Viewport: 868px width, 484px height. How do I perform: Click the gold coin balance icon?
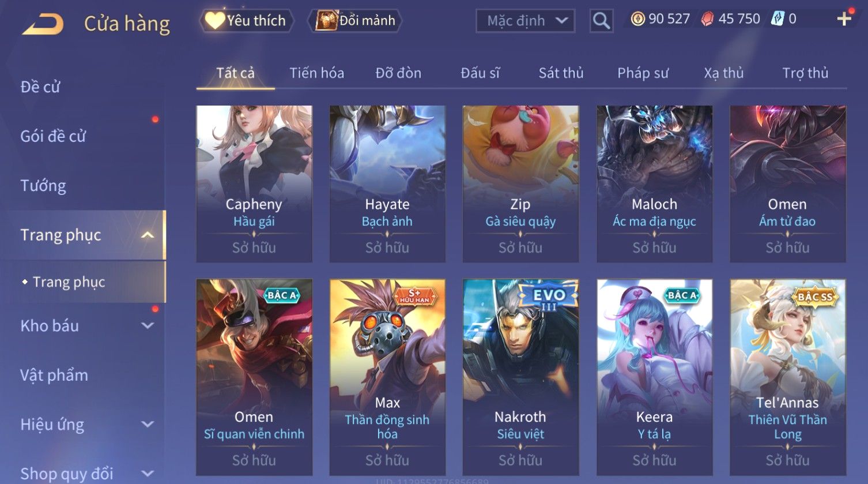(x=637, y=19)
